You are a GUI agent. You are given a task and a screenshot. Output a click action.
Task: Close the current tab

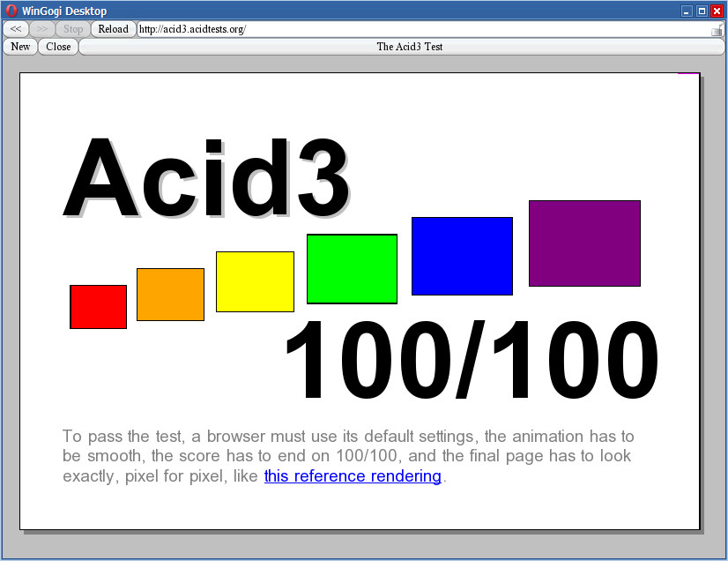click(58, 47)
